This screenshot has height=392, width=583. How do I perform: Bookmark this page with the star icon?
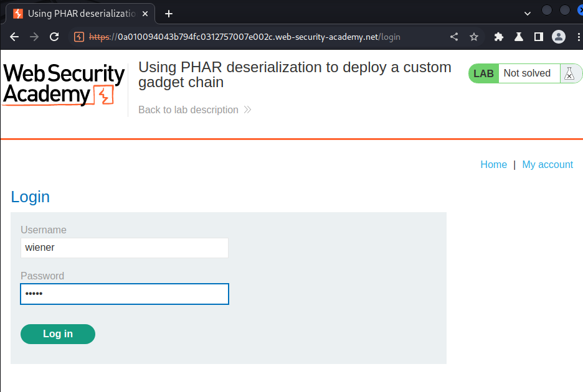[x=473, y=37]
